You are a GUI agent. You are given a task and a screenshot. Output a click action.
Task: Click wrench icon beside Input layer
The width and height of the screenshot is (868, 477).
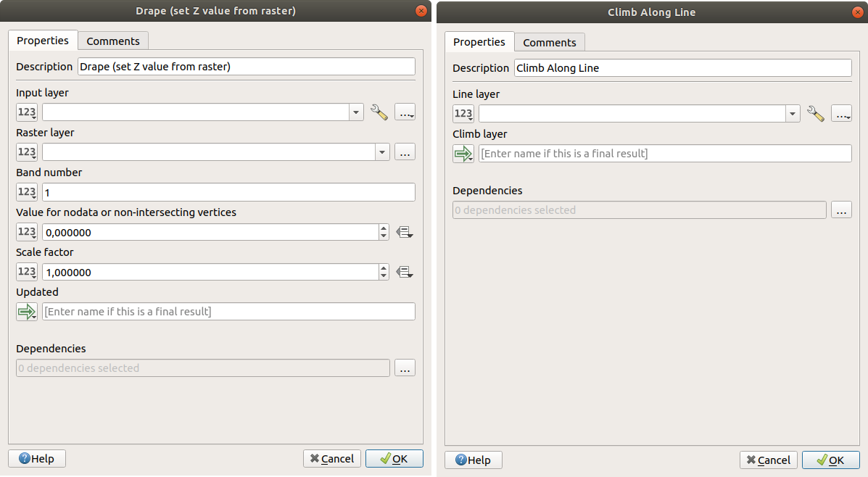coord(379,112)
